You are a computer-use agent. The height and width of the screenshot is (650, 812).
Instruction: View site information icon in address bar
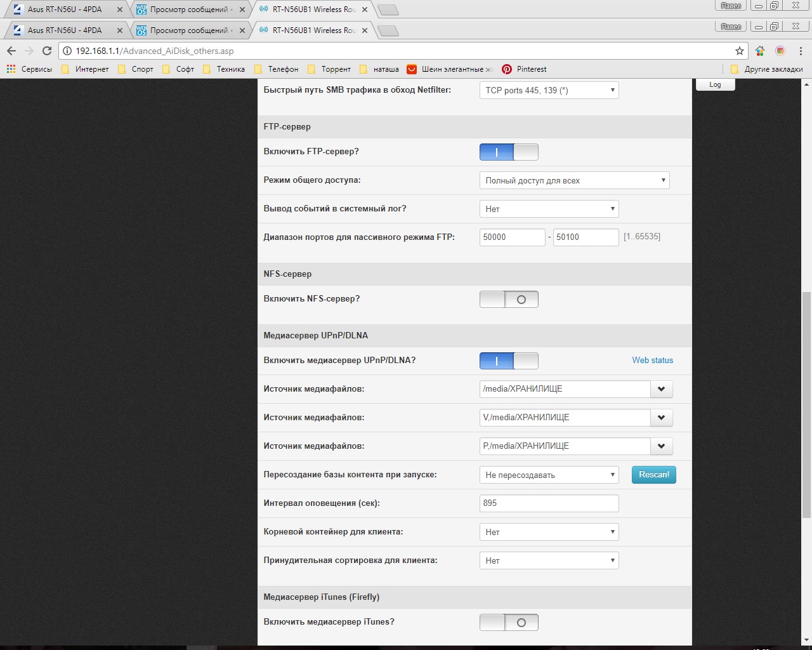67,51
